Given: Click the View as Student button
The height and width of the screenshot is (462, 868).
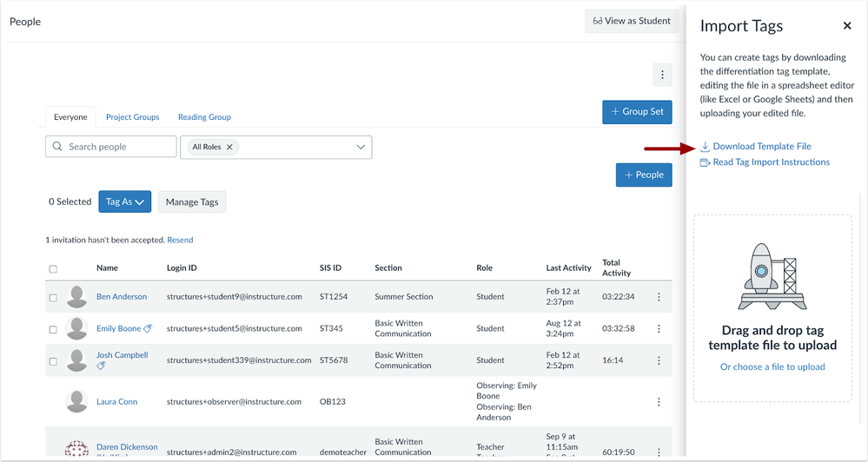Looking at the screenshot, I should (x=632, y=21).
